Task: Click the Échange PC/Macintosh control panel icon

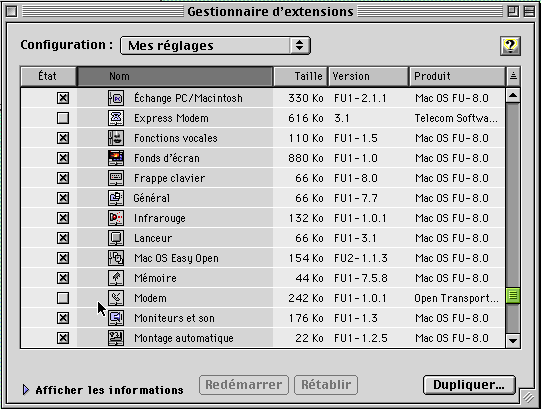Action: click(x=116, y=98)
